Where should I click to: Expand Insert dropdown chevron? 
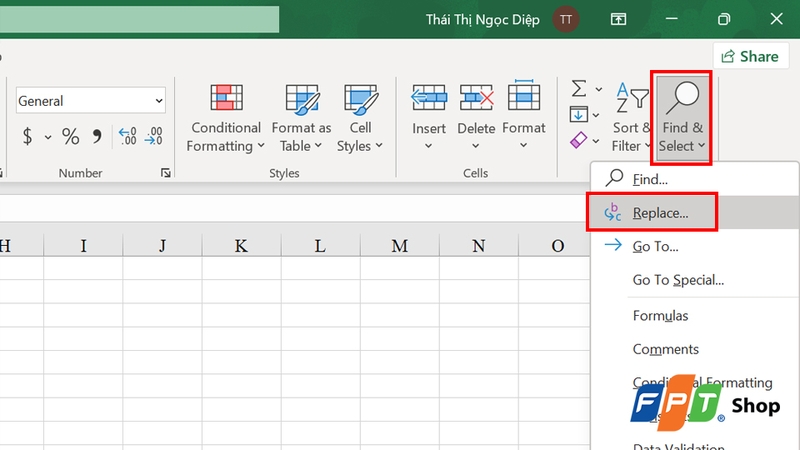[429, 146]
